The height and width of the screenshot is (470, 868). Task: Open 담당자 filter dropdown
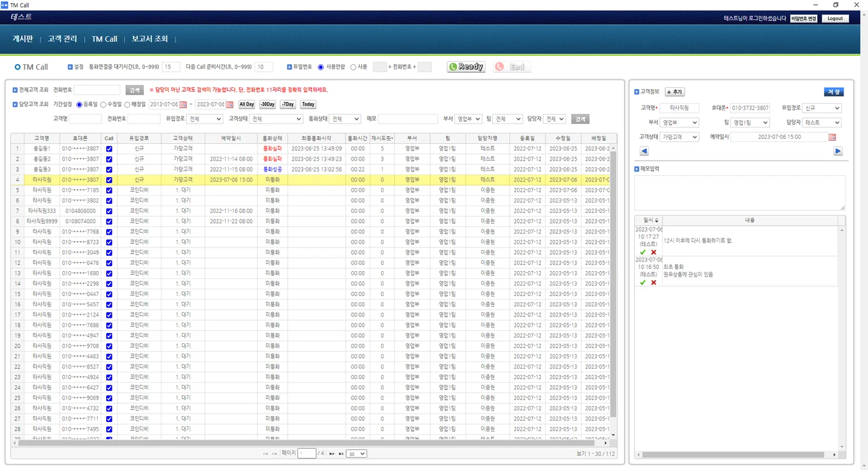click(555, 119)
